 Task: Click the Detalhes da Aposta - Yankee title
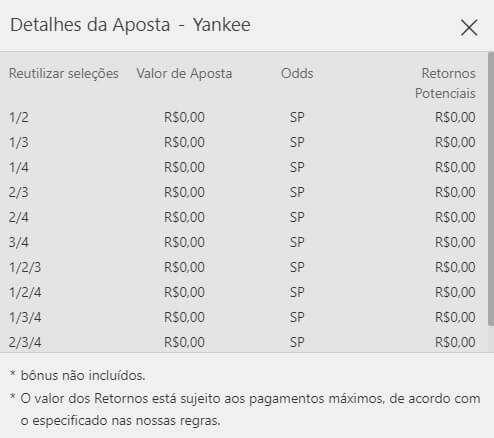pyautogui.click(x=130, y=25)
